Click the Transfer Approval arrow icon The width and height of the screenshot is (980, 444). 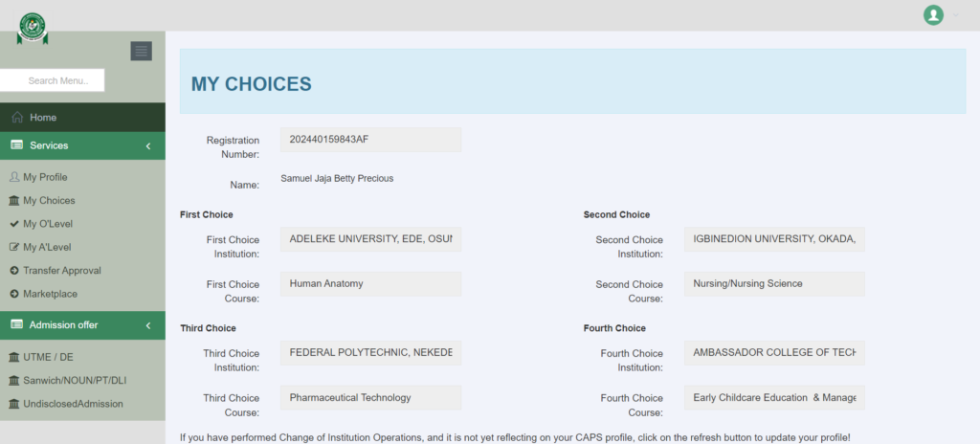point(14,271)
